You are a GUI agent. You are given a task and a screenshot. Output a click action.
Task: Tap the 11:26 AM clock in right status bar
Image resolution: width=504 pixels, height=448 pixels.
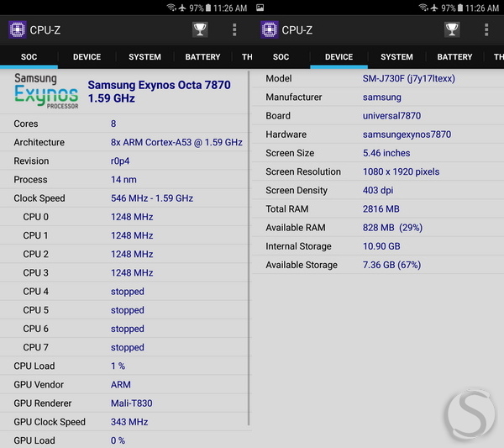(x=482, y=8)
